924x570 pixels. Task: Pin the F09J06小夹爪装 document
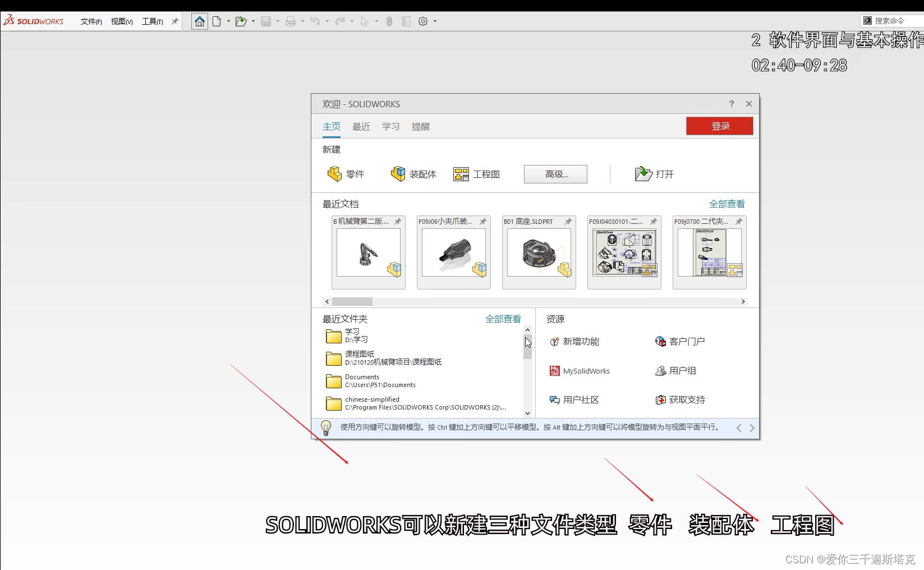point(483,222)
